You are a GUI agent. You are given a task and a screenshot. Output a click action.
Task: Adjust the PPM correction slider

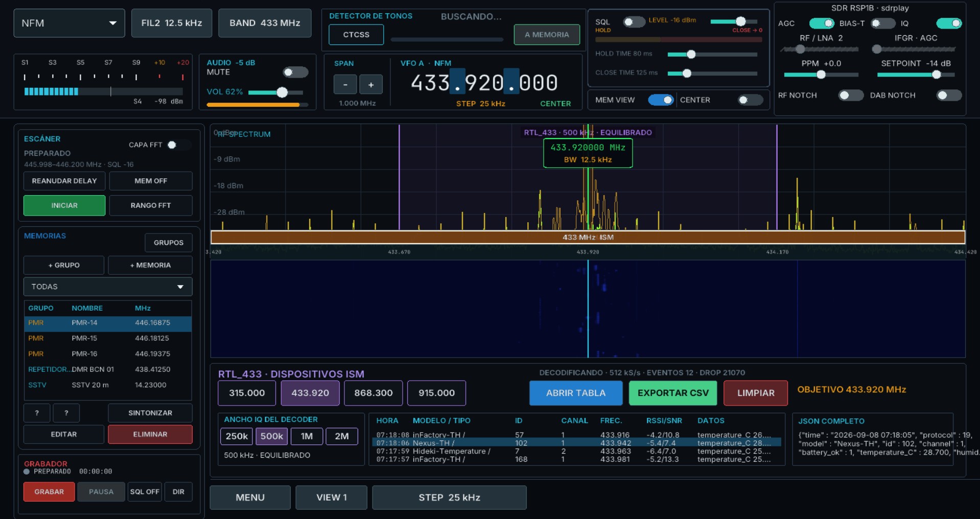(821, 75)
